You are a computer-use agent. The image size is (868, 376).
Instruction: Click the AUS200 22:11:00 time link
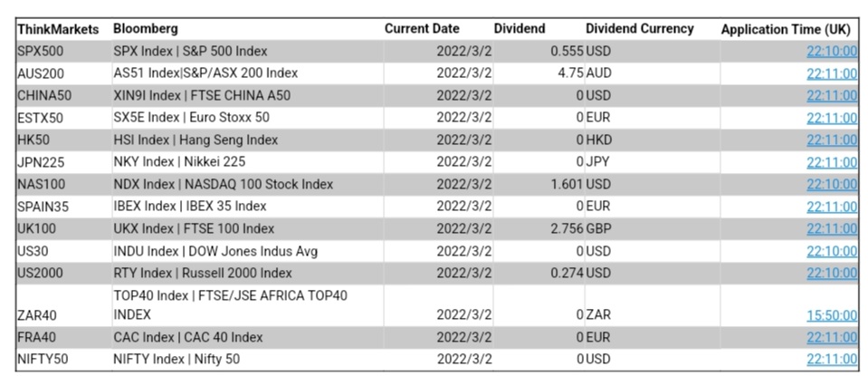(x=831, y=72)
